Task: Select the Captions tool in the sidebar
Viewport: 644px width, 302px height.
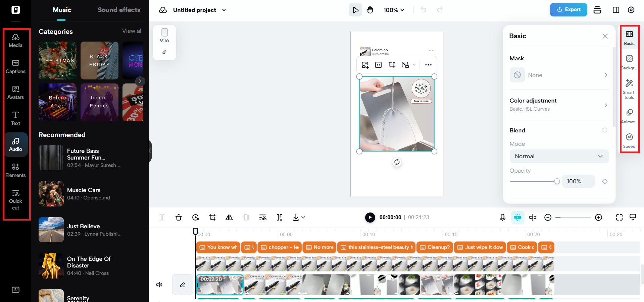Action: [15, 66]
